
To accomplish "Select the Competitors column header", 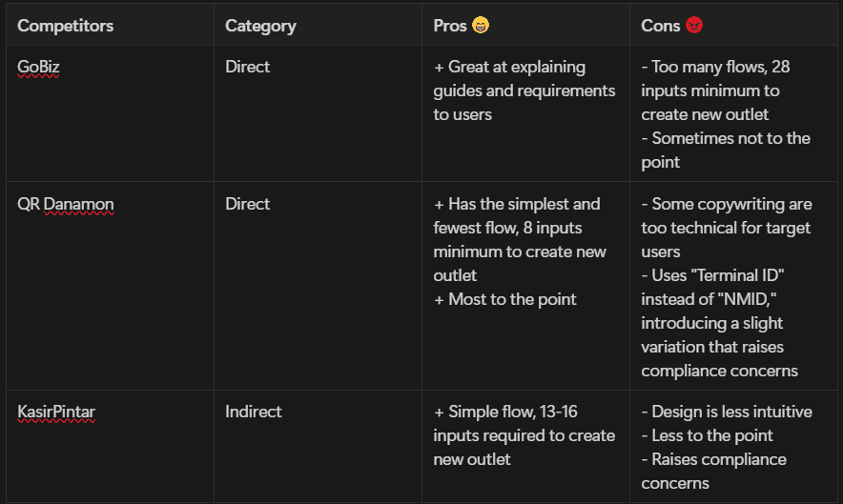I will (65, 26).
